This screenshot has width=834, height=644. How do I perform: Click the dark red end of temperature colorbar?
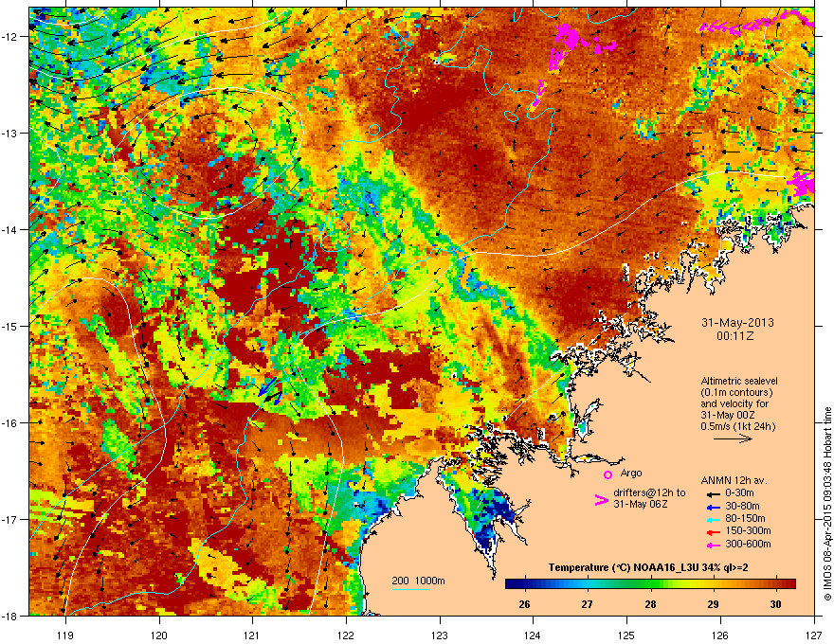point(789,583)
